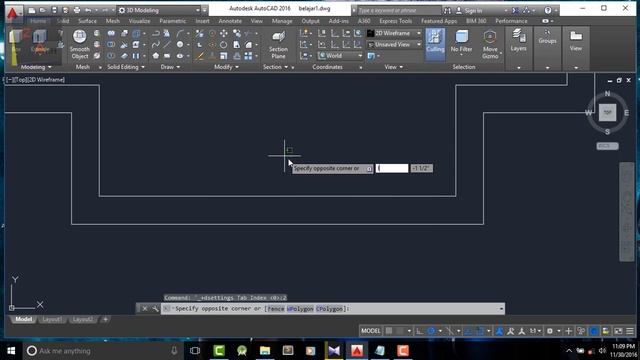Expand the Solid Editing panel
The height and width of the screenshot is (360, 640).
(x=126, y=67)
